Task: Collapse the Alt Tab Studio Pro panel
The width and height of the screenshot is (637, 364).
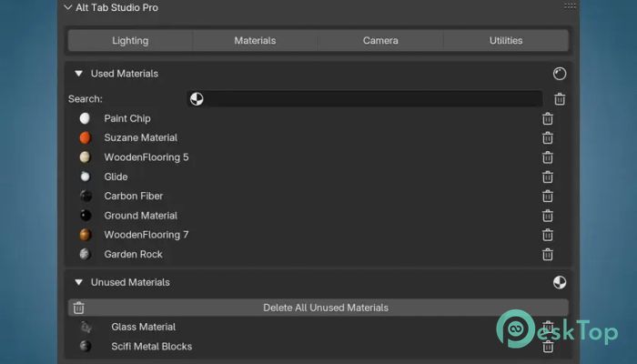Action: click(68, 7)
